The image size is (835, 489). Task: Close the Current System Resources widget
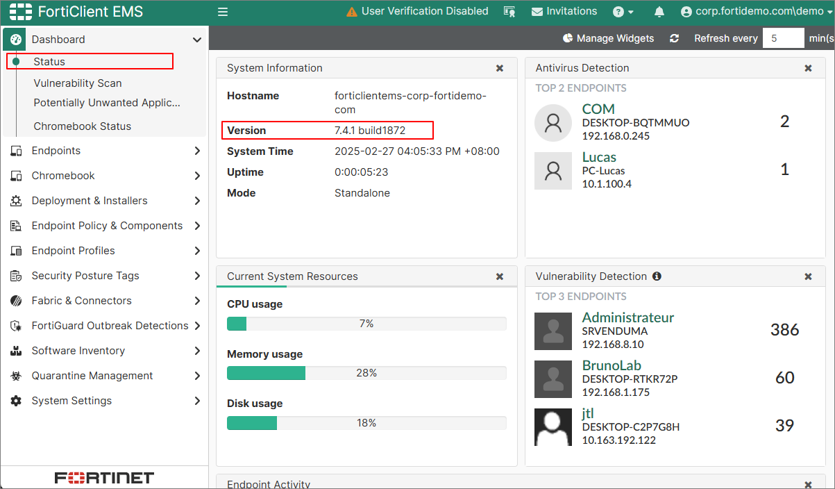[x=500, y=276]
